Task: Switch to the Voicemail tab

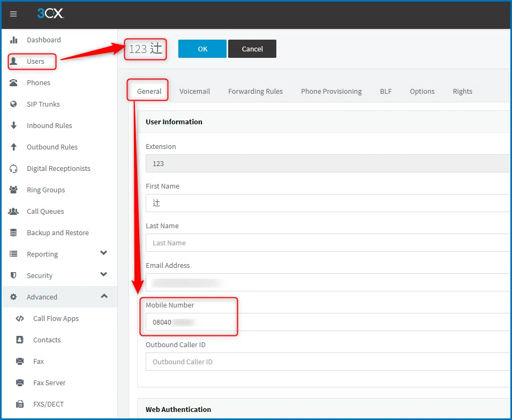Action: (194, 92)
